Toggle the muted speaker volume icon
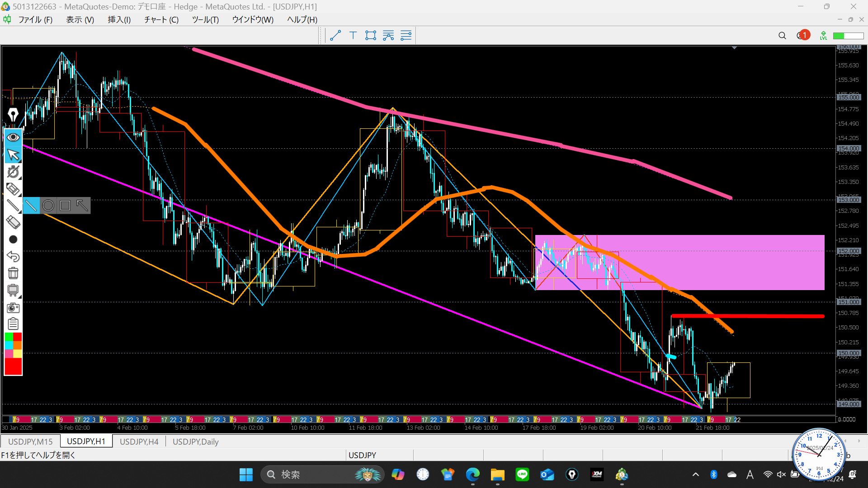 [781, 474]
